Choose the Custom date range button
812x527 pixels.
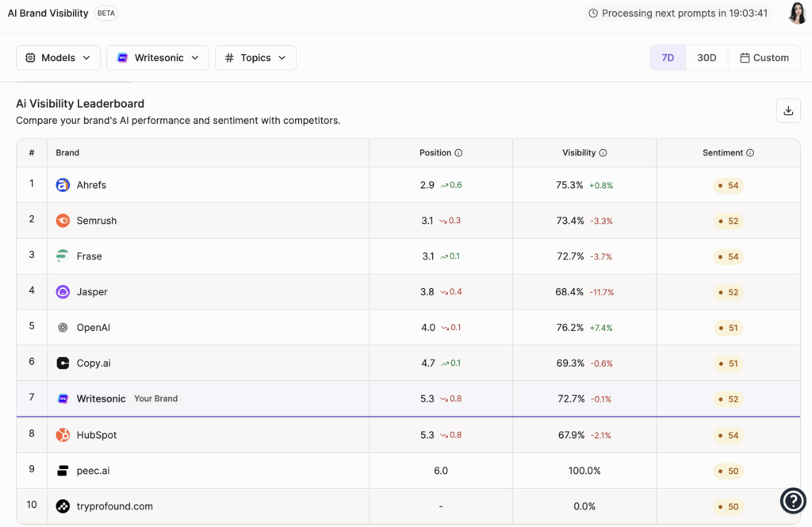pyautogui.click(x=764, y=58)
